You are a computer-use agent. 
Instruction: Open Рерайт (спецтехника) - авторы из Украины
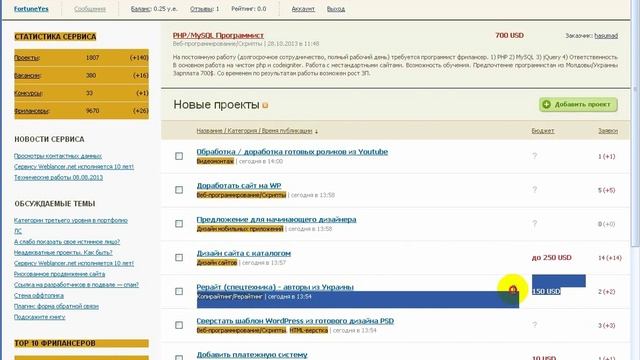click(x=275, y=287)
